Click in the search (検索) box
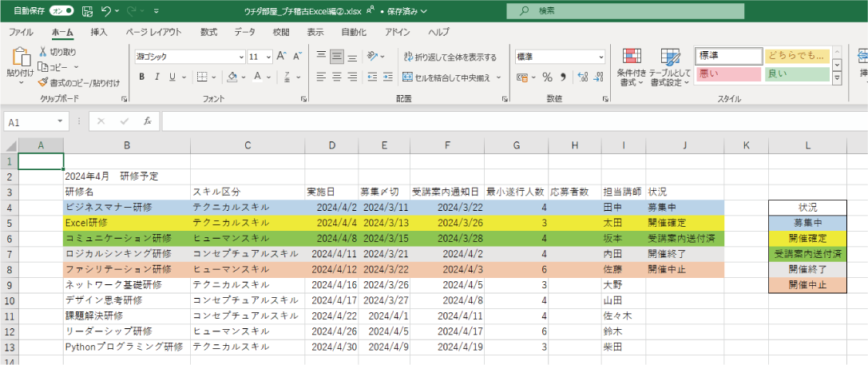 (607, 11)
